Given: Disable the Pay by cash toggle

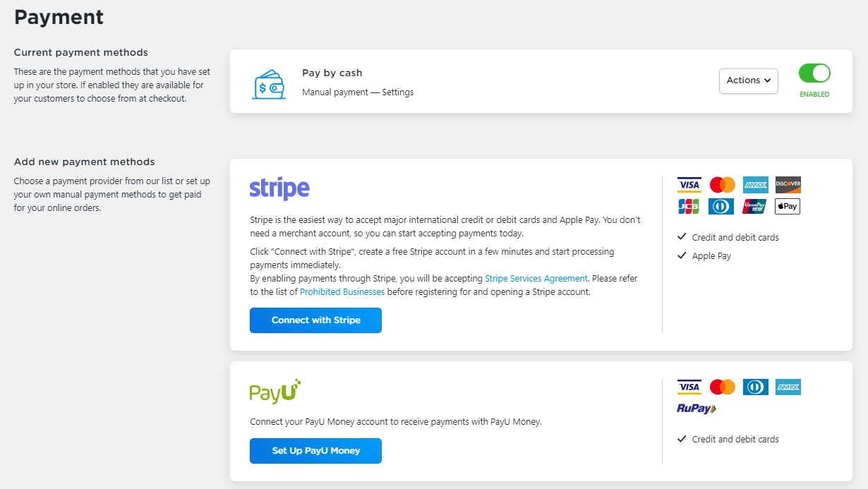Looking at the screenshot, I should [814, 73].
